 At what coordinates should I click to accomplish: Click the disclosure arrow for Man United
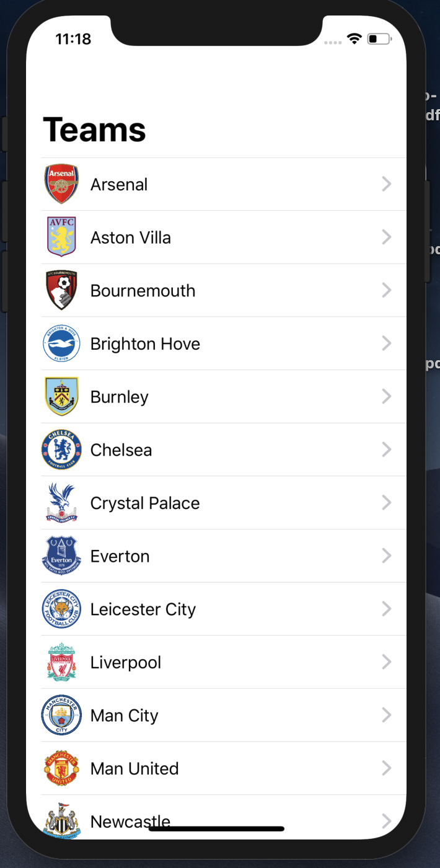coord(387,768)
